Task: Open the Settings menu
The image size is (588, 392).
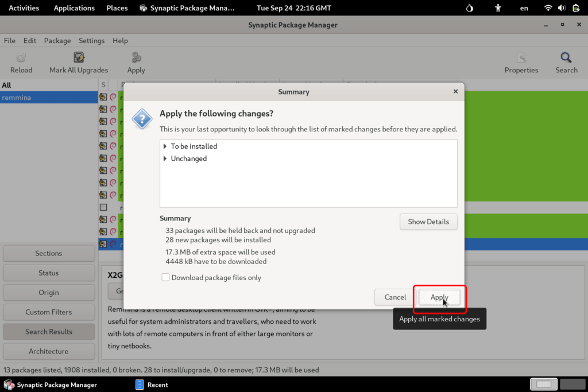Action: tap(91, 41)
